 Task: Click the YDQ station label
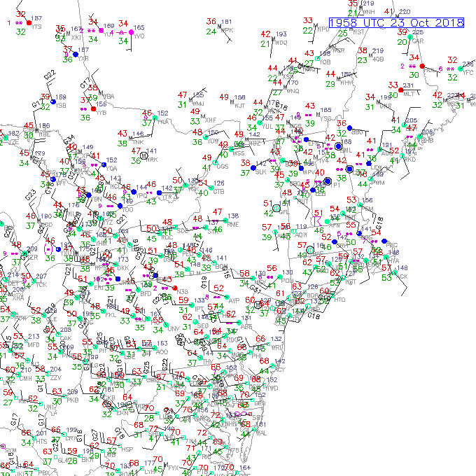(281, 43)
